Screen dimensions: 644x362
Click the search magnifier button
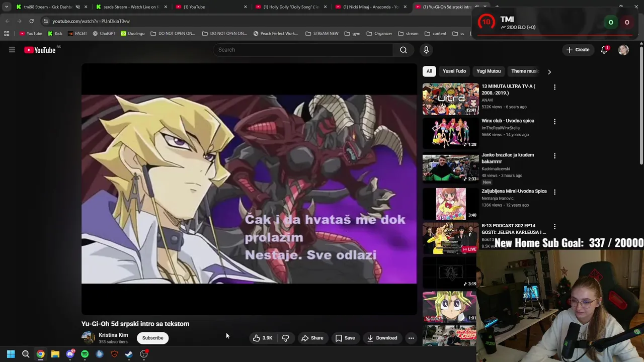click(x=403, y=50)
